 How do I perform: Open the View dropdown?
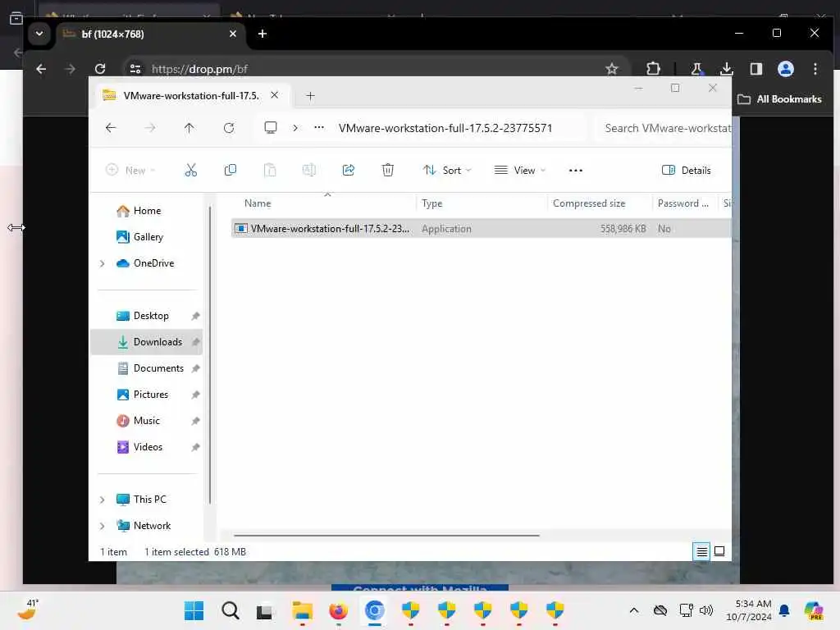tap(519, 171)
